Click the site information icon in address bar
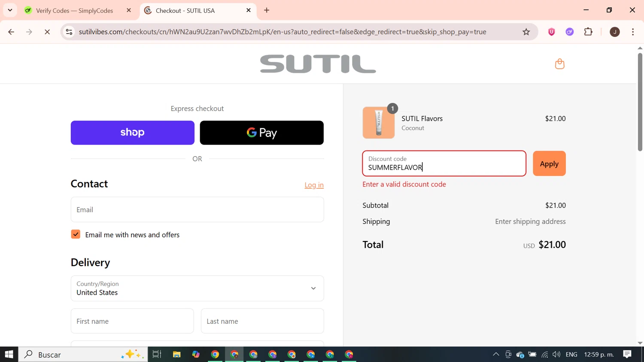 69,32
